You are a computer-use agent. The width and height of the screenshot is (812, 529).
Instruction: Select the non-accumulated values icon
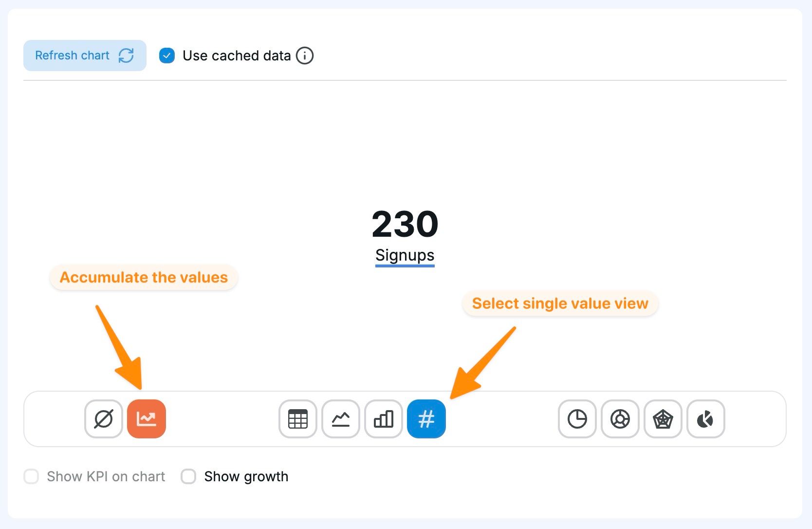point(104,419)
